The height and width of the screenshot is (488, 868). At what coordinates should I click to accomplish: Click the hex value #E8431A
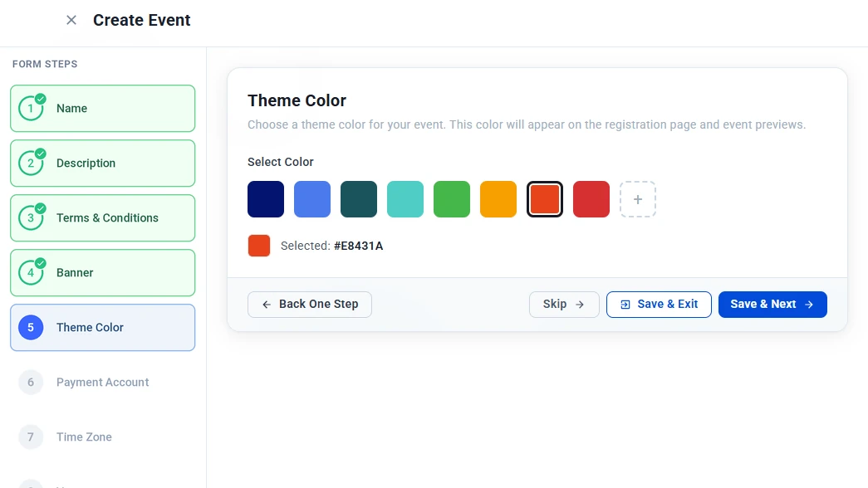tap(358, 246)
